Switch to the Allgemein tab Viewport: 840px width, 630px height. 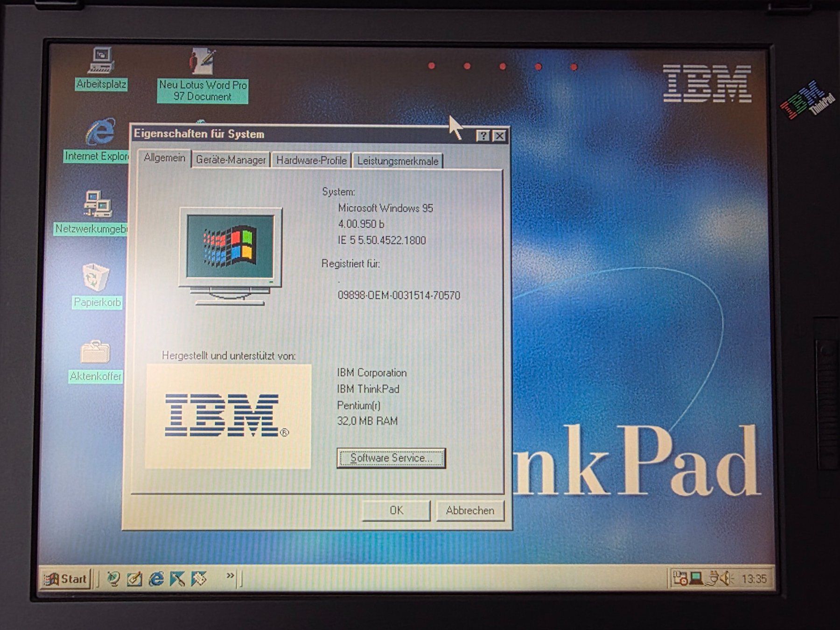164,158
